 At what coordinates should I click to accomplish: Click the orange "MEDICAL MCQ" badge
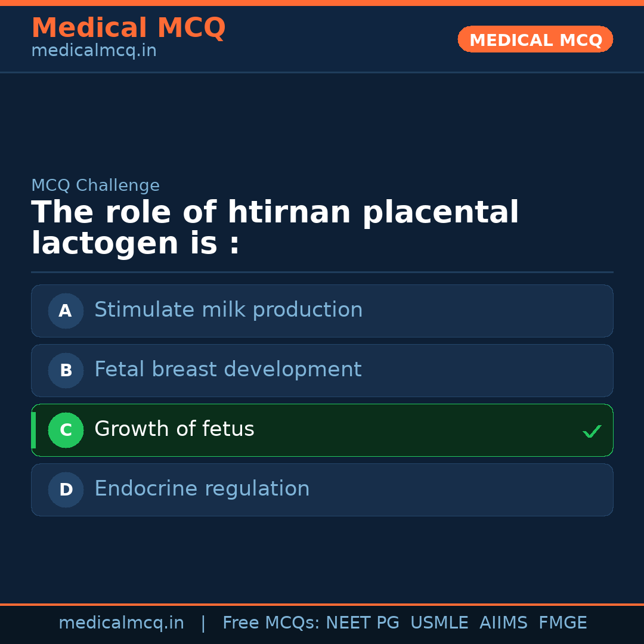[x=535, y=40]
